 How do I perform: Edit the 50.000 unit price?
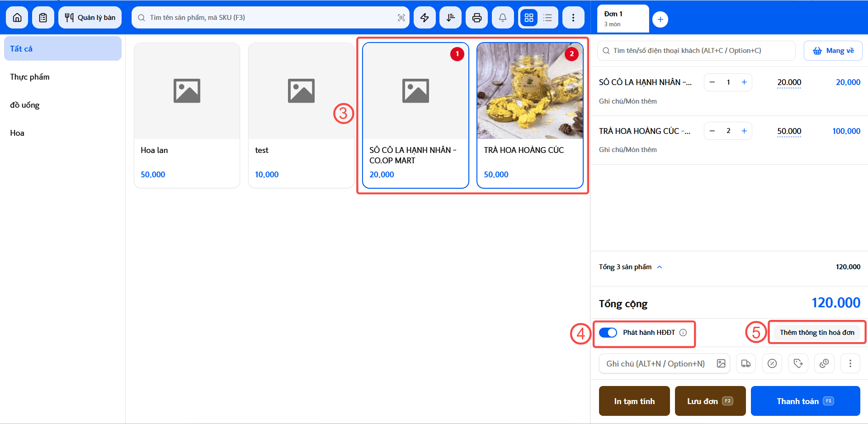[789, 131]
